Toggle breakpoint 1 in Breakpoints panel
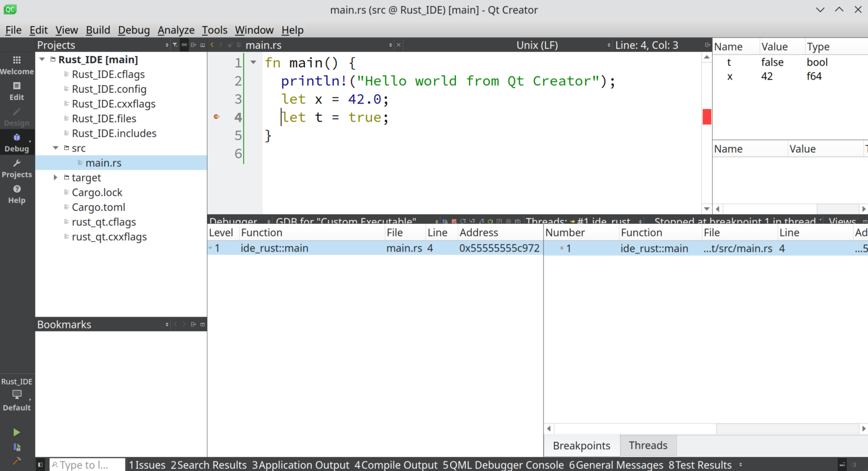Screen dimensions: 868x471 click(x=562, y=248)
